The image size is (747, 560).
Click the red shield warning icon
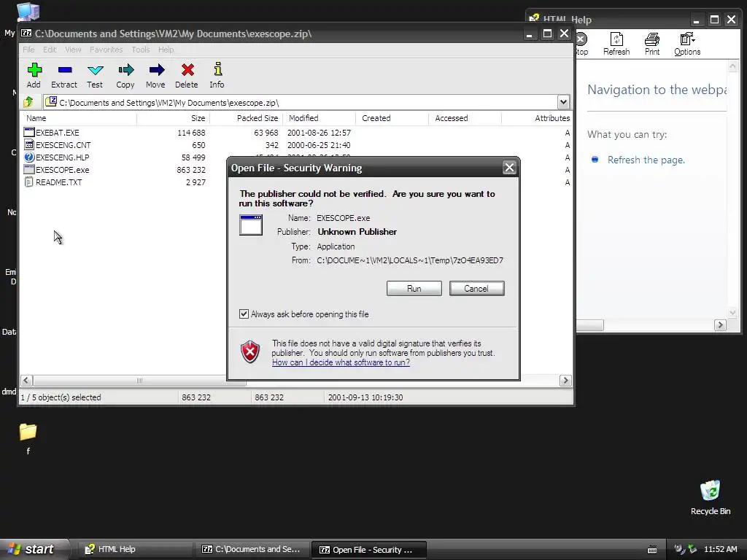(251, 352)
